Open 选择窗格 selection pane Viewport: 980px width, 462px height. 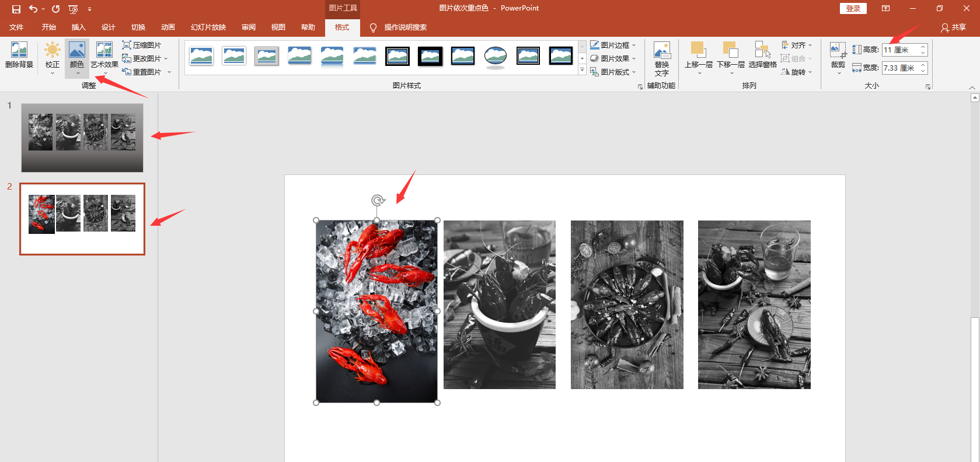[762, 55]
